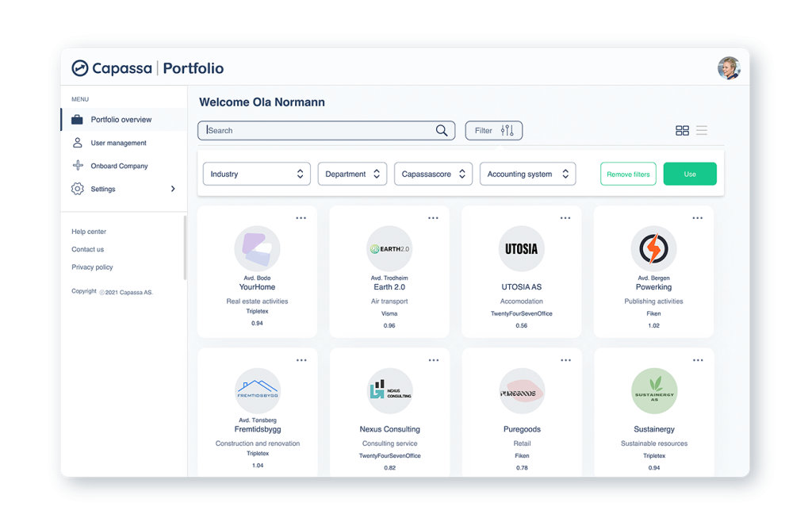Select Onboard Company in the sidebar
Viewport: 812px width, 526px height.
(119, 166)
